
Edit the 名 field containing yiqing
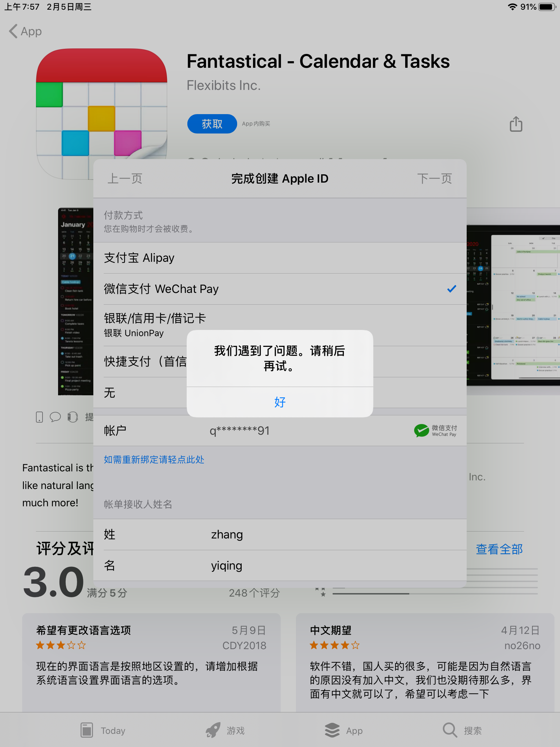click(280, 566)
